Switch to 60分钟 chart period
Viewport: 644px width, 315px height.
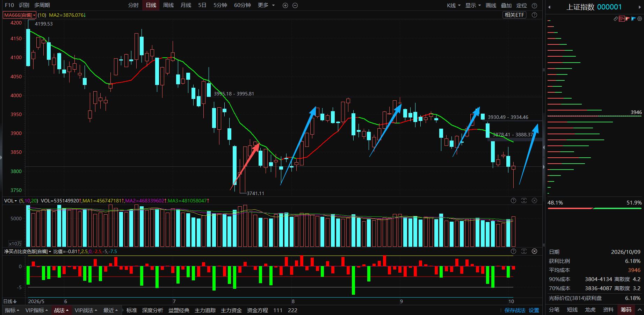pos(242,5)
